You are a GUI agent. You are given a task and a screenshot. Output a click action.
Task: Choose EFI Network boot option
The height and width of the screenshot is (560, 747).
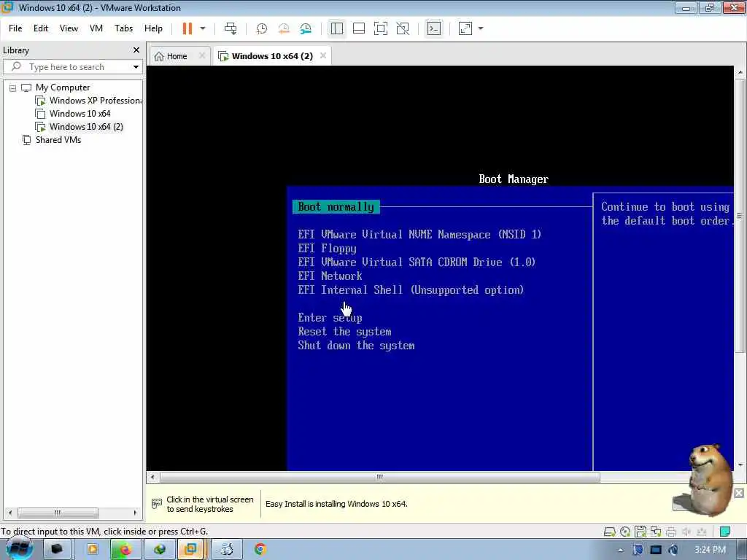(330, 276)
